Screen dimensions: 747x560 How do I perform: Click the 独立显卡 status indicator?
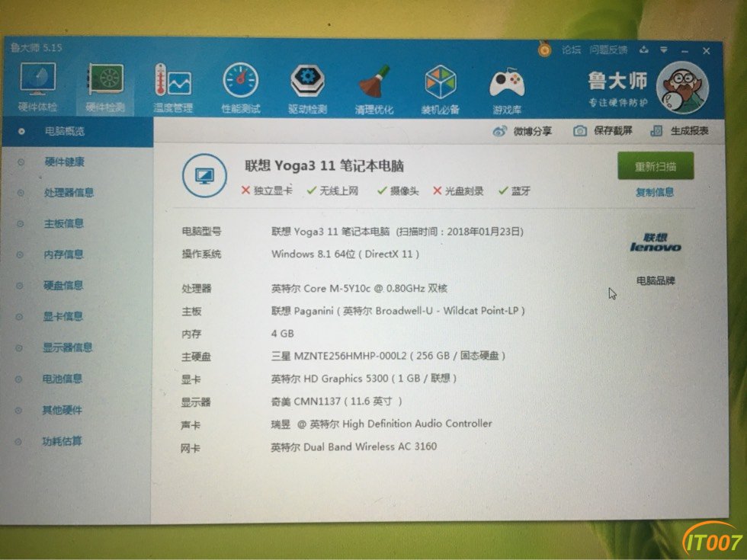[267, 190]
